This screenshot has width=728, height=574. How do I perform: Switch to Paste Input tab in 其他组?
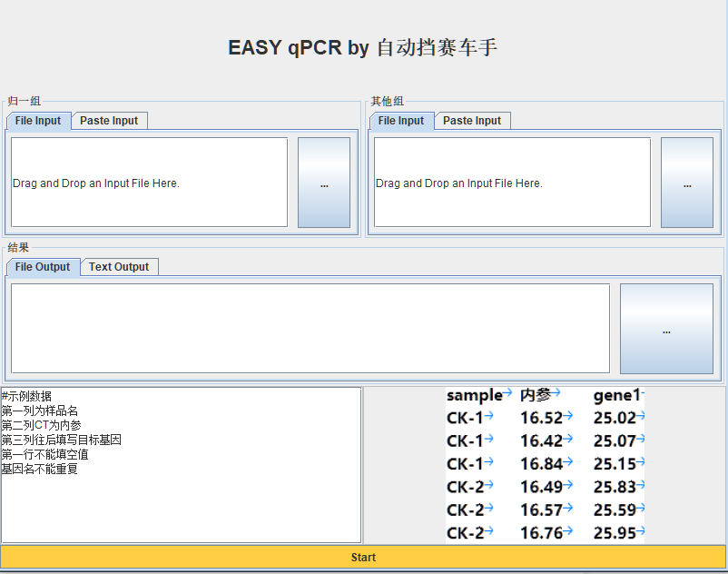[x=472, y=121]
